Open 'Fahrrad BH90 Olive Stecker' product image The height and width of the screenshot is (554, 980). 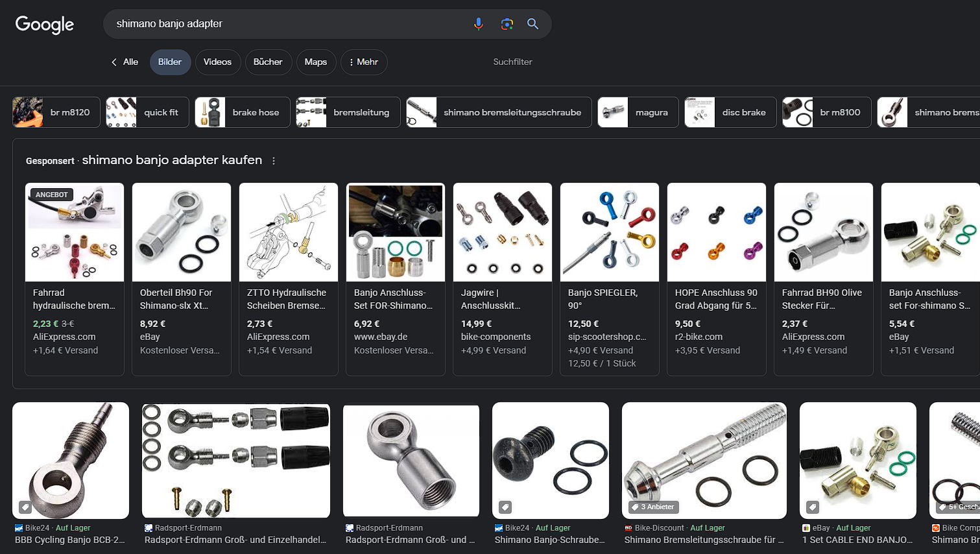tap(824, 232)
